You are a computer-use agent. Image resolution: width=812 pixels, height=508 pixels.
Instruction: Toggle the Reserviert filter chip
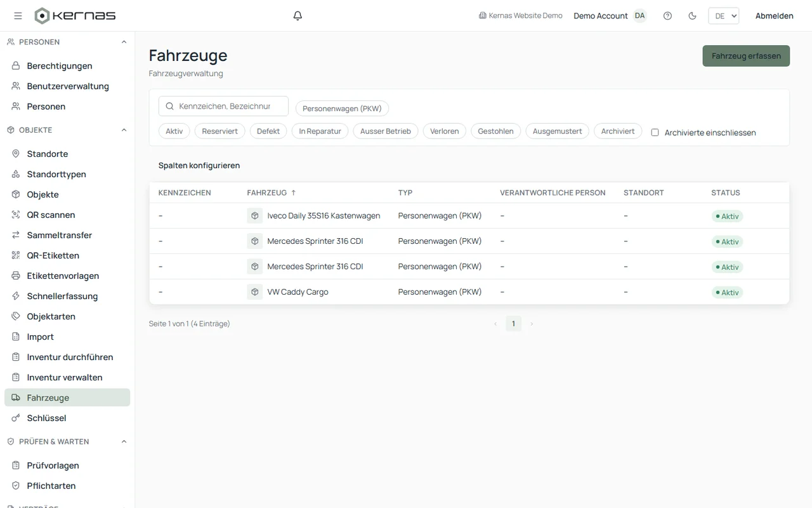tap(219, 131)
